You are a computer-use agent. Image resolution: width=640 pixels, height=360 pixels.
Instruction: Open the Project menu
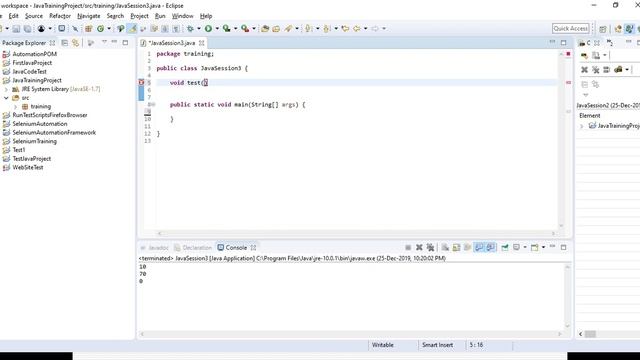click(x=139, y=16)
